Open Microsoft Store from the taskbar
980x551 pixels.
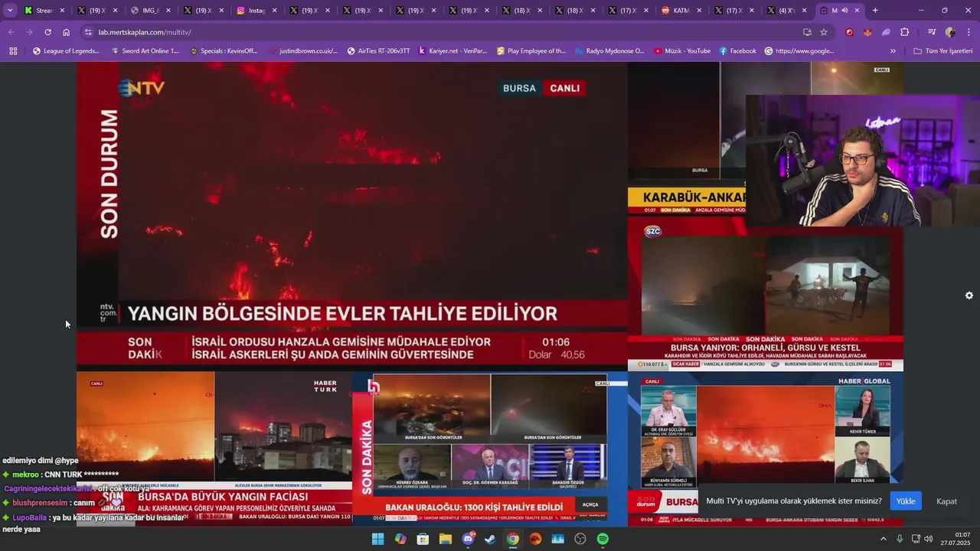pos(423,539)
